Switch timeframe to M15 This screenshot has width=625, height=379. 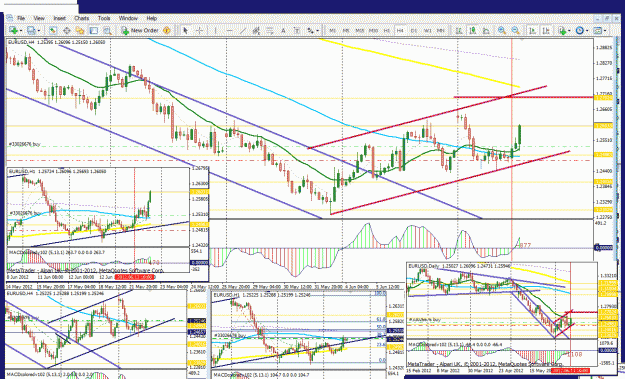click(x=360, y=30)
